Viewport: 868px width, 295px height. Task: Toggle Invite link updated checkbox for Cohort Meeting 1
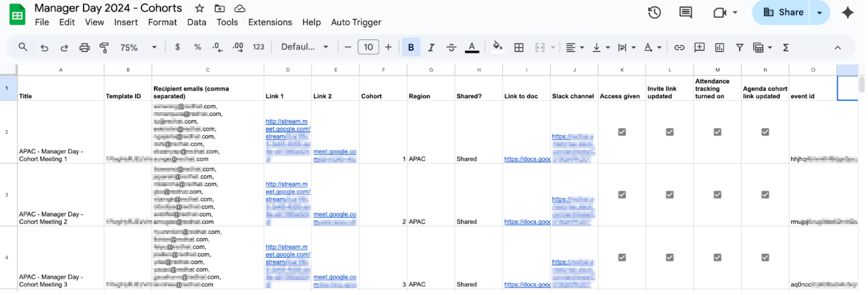click(x=670, y=132)
